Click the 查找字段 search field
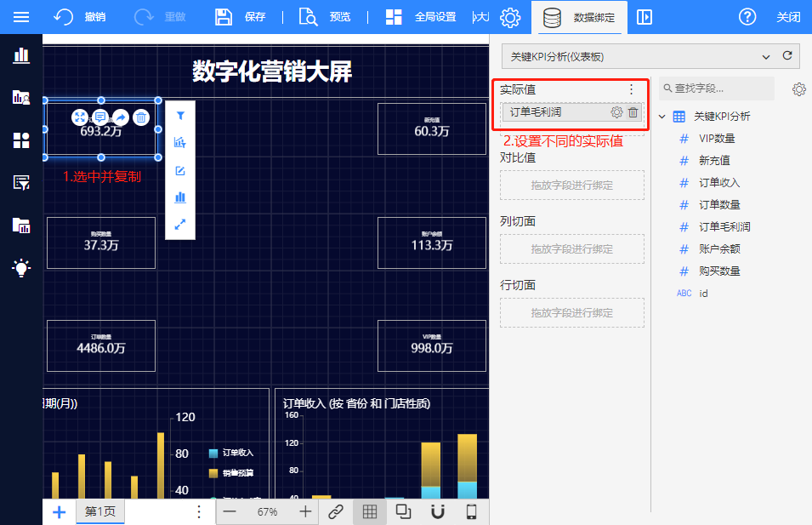 (718, 88)
